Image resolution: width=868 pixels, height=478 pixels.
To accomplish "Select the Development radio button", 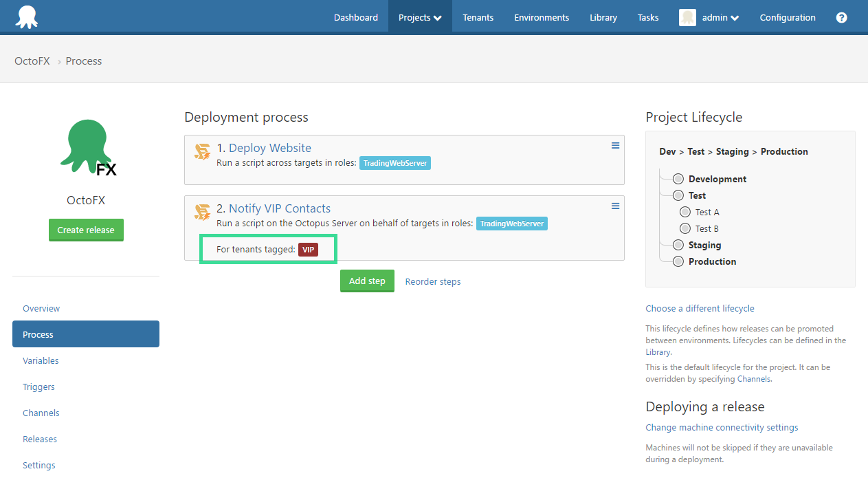I will point(678,179).
